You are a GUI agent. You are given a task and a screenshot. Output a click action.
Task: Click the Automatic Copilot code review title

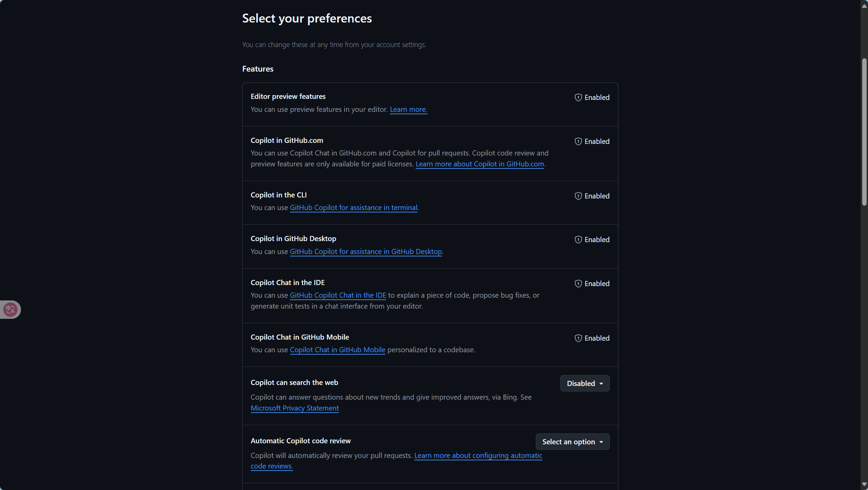click(300, 441)
